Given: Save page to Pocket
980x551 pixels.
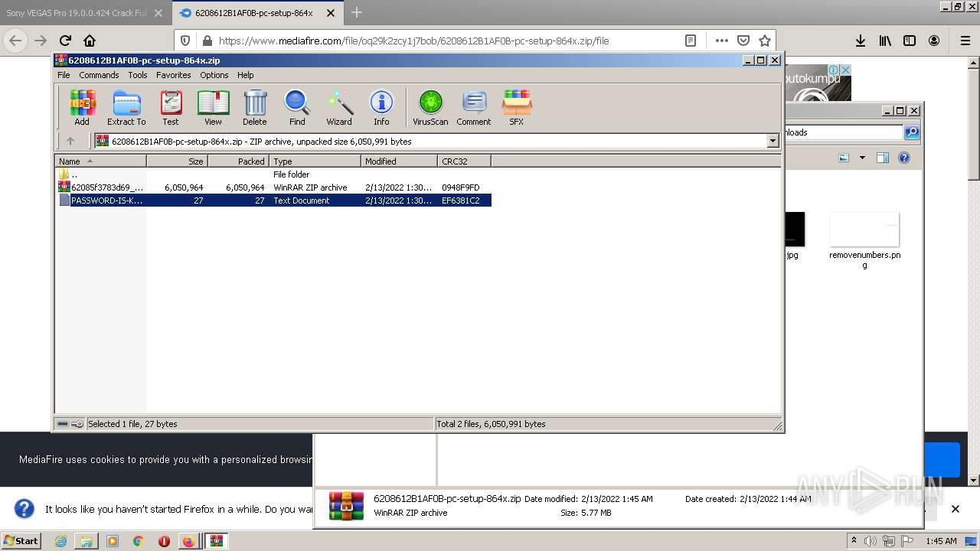Looking at the screenshot, I should pos(743,41).
